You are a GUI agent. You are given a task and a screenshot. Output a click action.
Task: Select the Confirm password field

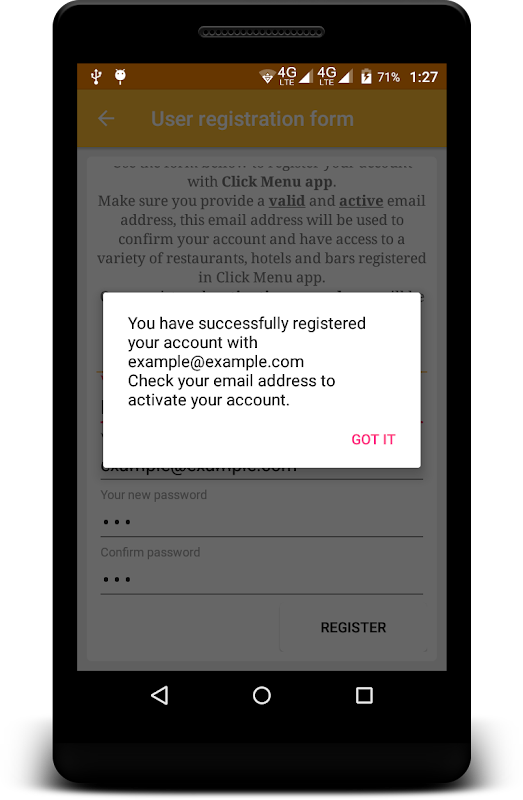[x=262, y=580]
